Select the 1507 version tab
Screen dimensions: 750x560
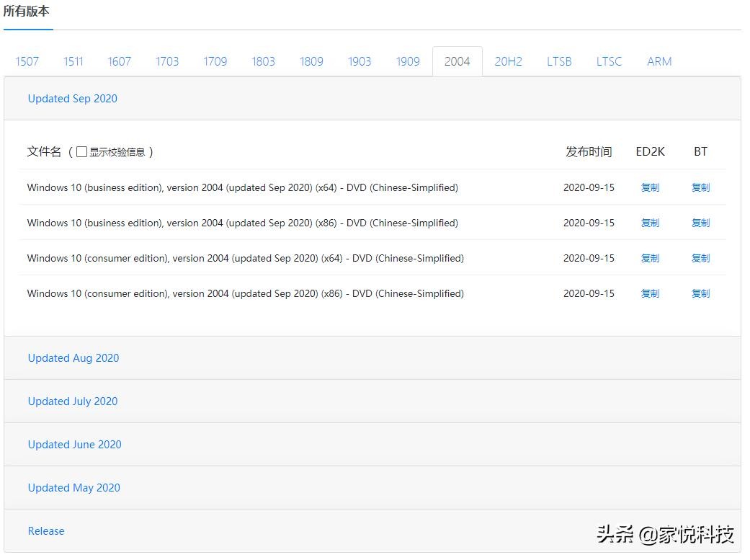pos(27,61)
